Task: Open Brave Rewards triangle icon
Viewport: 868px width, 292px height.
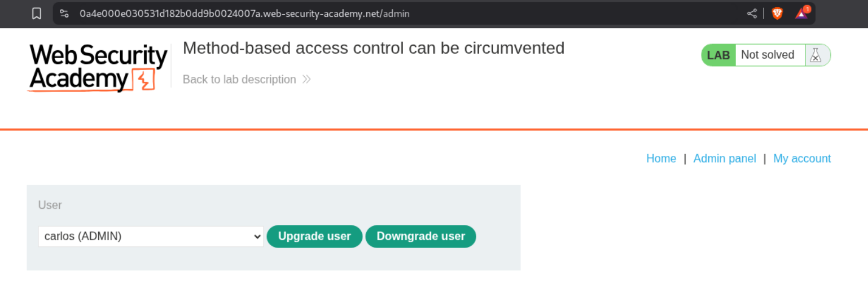Action: [801, 14]
